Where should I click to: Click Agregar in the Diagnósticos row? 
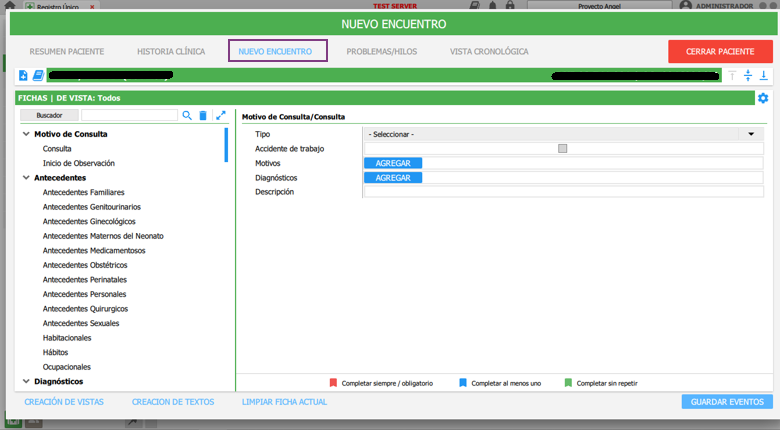point(393,178)
